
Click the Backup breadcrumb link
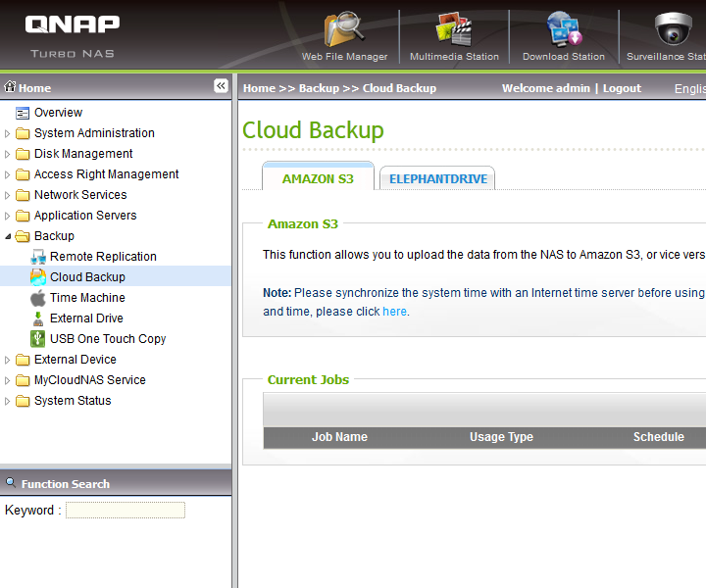click(319, 88)
